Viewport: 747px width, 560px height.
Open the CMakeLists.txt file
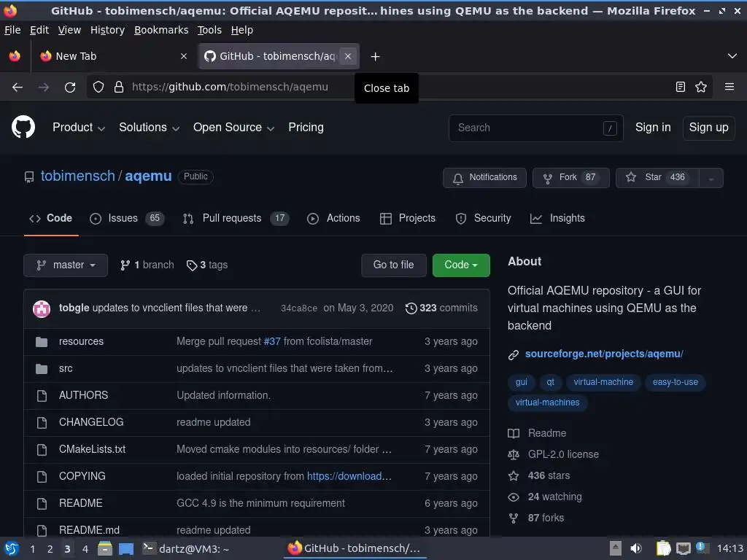pos(93,449)
